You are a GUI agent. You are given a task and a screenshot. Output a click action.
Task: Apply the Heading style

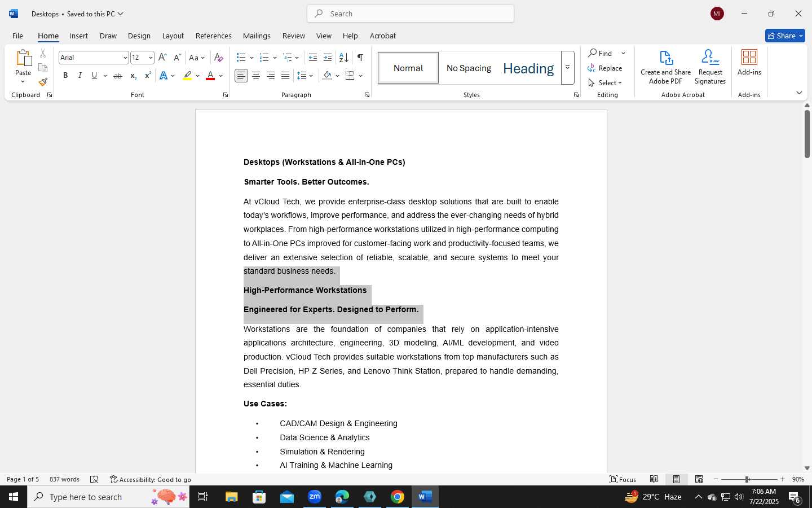pos(528,68)
